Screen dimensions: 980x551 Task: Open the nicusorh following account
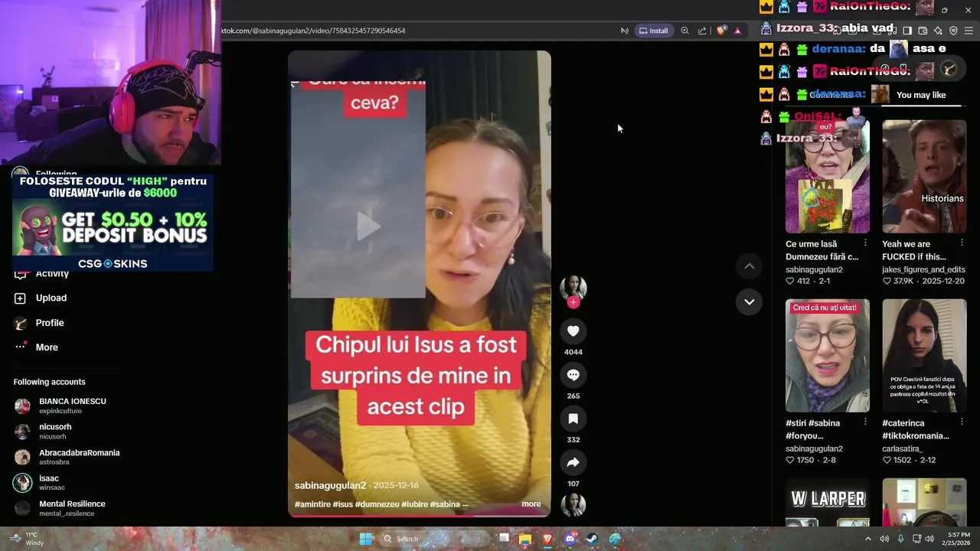[x=55, y=432]
